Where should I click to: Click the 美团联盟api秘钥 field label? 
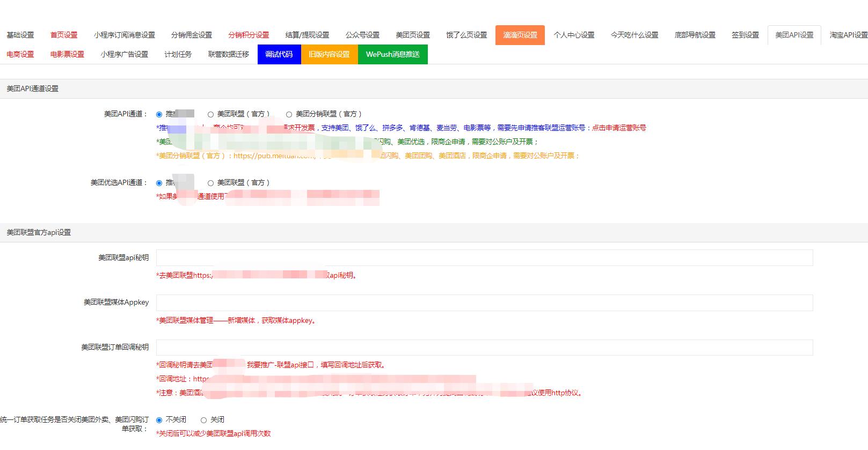(123, 257)
